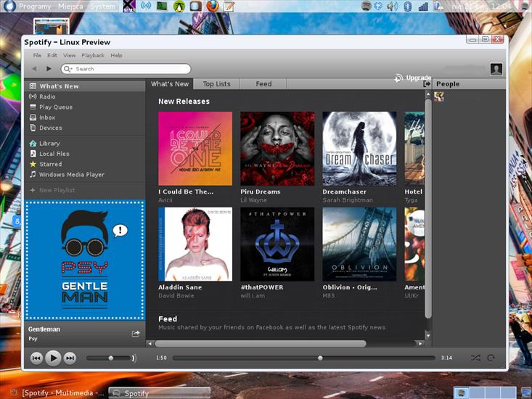The image size is (532, 399).
Task: Click the Lil Wayne artist link
Action: tap(253, 200)
